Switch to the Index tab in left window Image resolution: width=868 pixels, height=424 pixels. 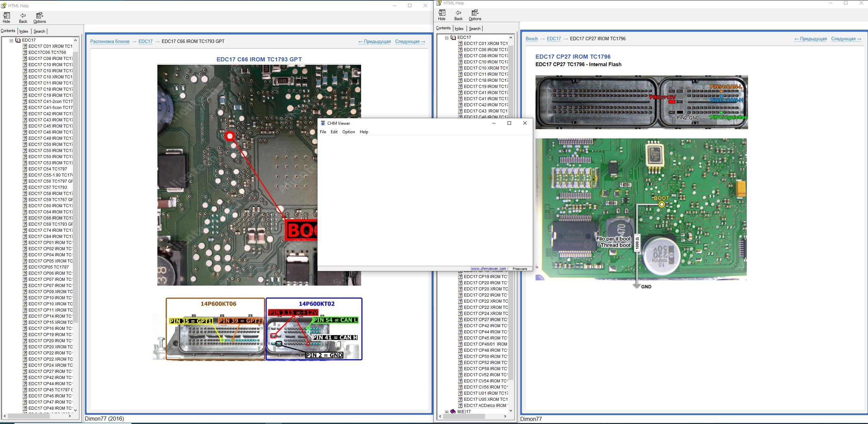24,31
